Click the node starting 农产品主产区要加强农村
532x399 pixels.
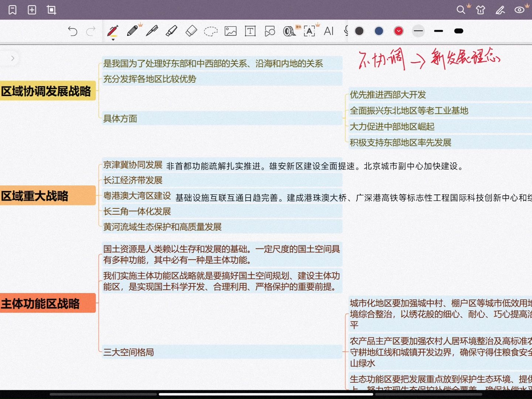(x=440, y=352)
